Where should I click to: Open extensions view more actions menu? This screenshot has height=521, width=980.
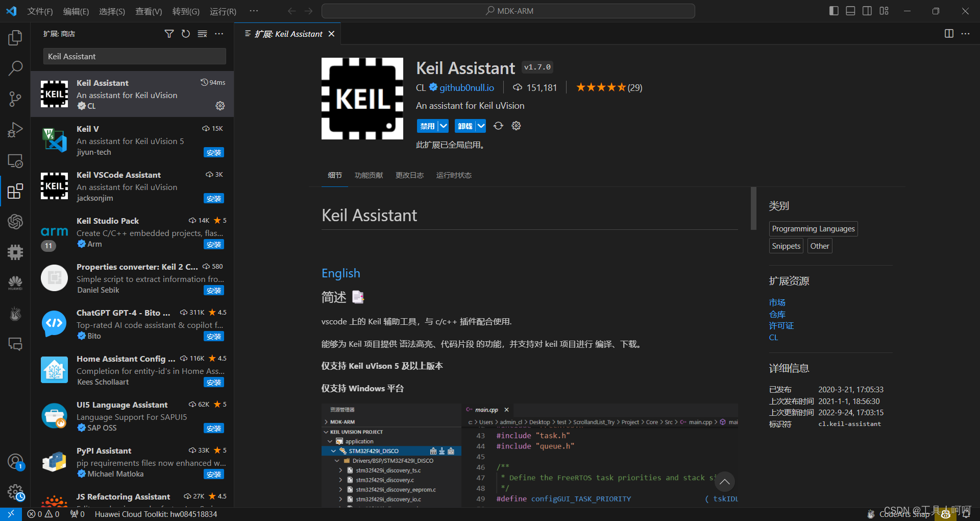(x=219, y=34)
